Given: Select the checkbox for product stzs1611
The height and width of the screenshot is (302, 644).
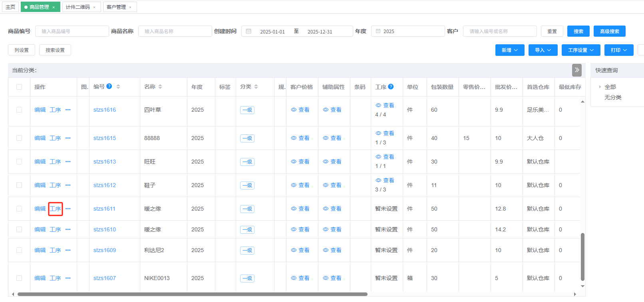Looking at the screenshot, I should (x=19, y=209).
